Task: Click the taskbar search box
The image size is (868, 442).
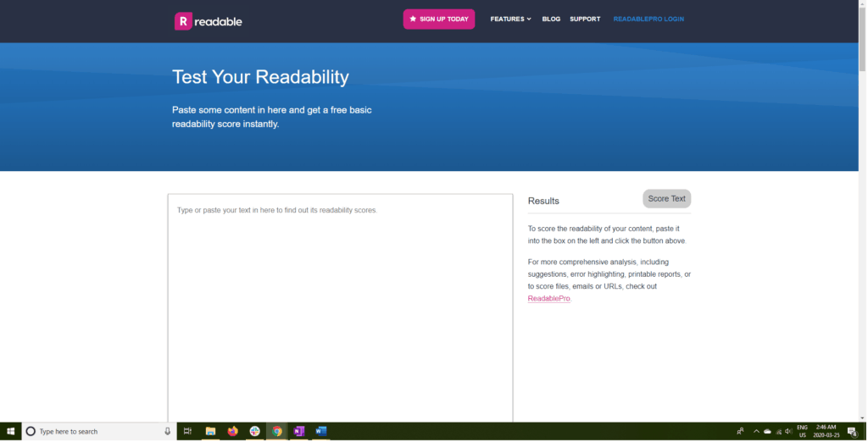Action: pyautogui.click(x=99, y=432)
